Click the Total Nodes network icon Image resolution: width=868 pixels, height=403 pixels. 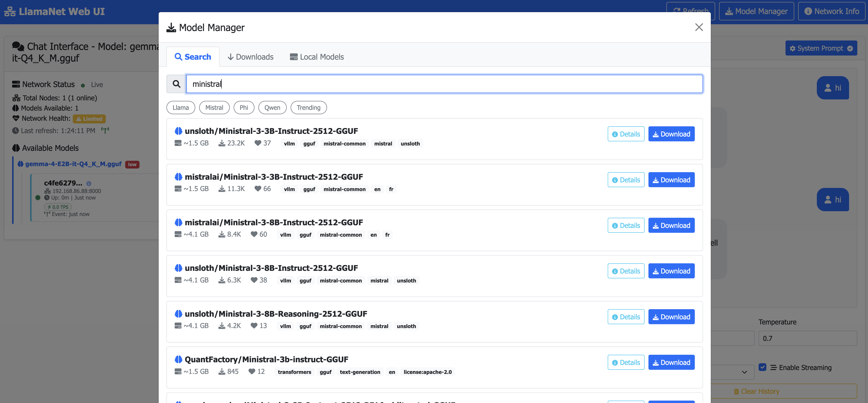(16, 98)
